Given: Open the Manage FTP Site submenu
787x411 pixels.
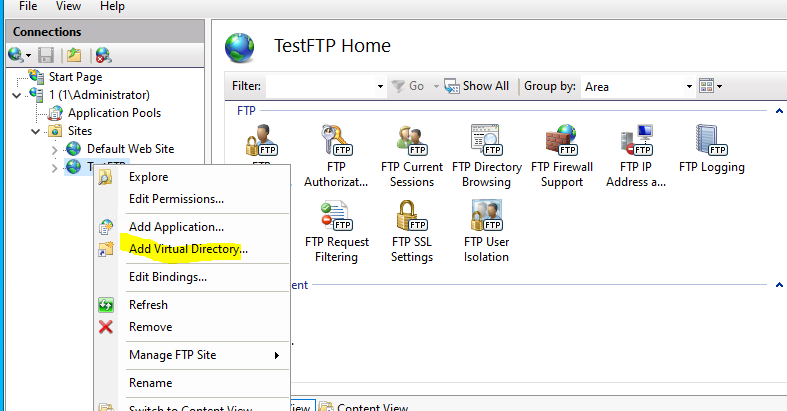Looking at the screenshot, I should point(192,355).
